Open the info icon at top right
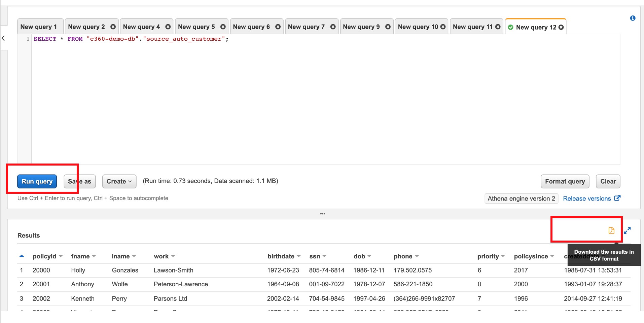644x323 pixels. pyautogui.click(x=633, y=18)
